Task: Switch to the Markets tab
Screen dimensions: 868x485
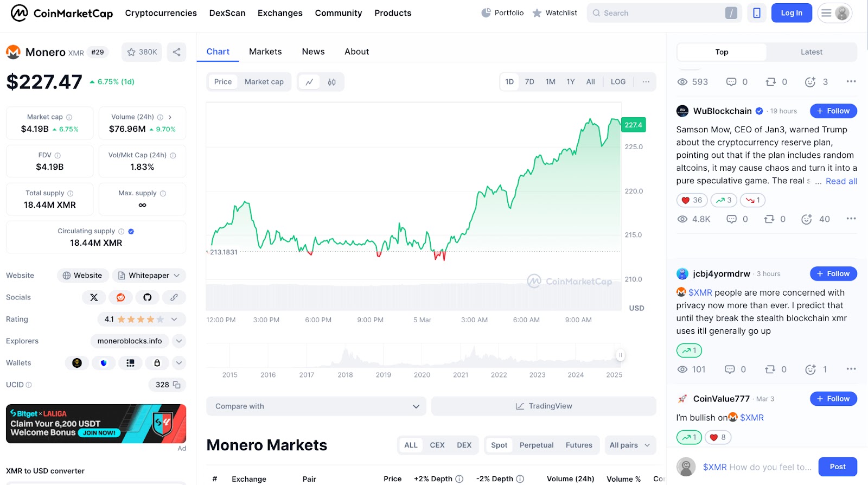Action: coord(265,52)
